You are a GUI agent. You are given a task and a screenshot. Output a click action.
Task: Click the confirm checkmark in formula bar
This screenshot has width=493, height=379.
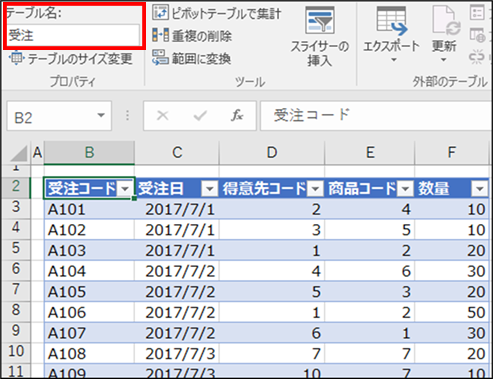tap(200, 116)
